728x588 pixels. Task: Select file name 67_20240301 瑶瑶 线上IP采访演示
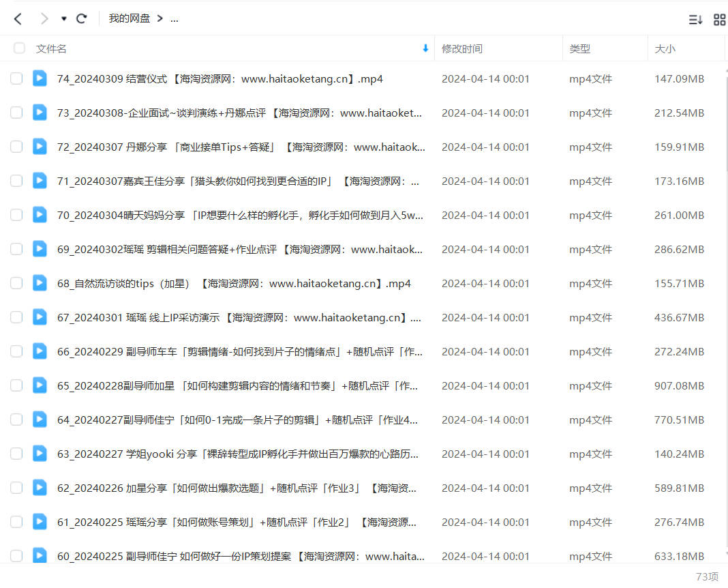[x=239, y=318]
